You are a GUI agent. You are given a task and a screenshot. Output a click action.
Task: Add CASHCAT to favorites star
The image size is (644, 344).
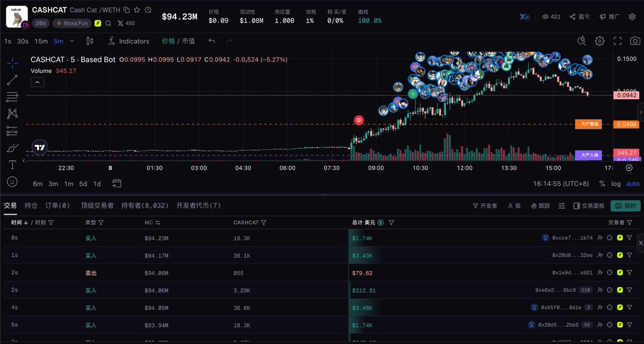pyautogui.click(x=137, y=10)
